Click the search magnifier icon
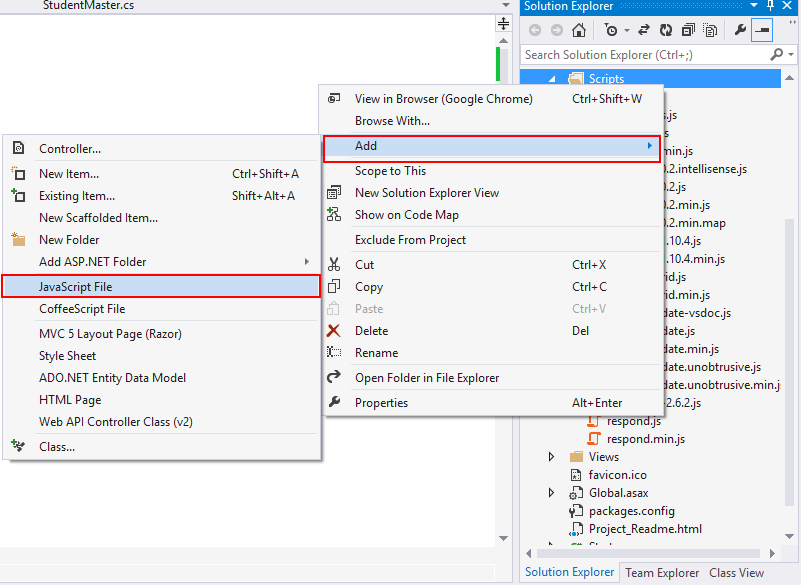Image resolution: width=801 pixels, height=585 pixels. (x=776, y=54)
